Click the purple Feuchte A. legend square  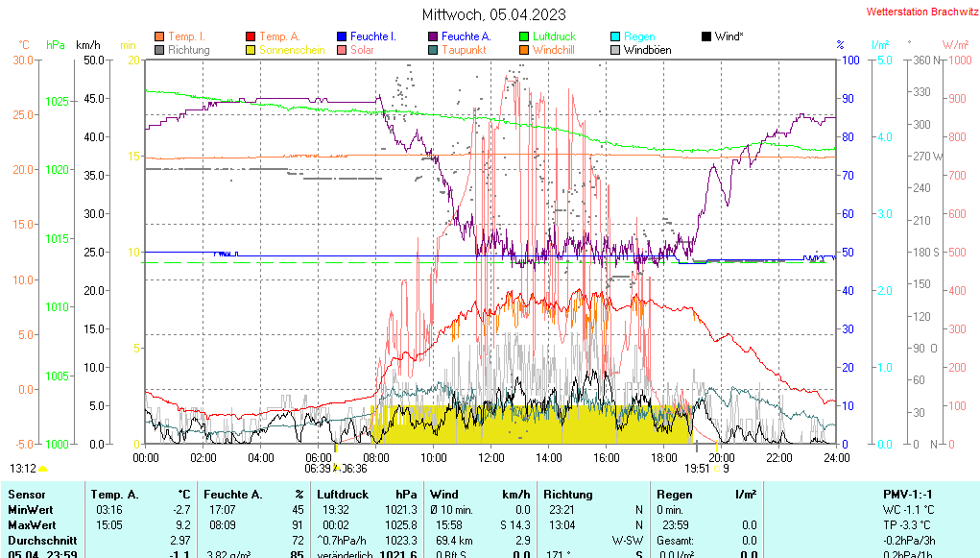point(433,36)
